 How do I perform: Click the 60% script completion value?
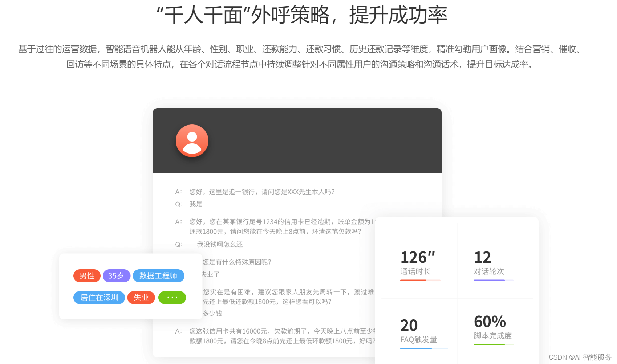click(490, 322)
